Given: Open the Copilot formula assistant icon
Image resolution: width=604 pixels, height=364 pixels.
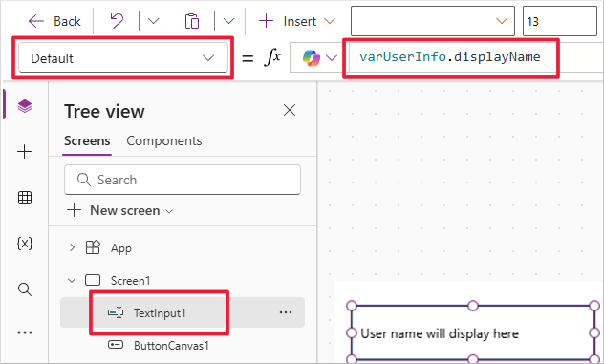Looking at the screenshot, I should tap(312, 57).
